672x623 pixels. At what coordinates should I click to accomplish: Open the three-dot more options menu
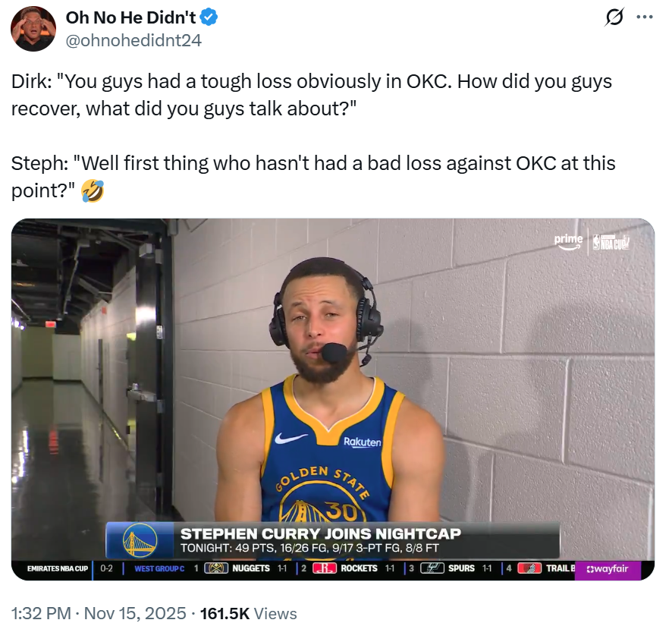644,18
